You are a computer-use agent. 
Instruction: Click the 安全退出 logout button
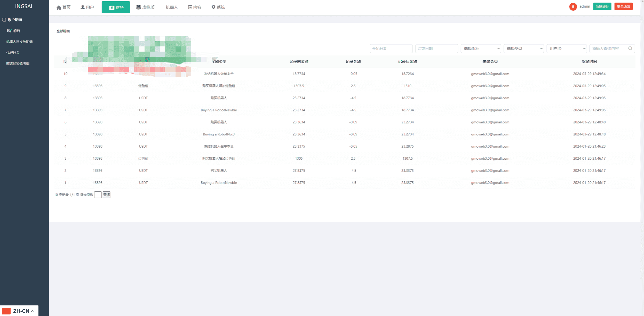[623, 6]
